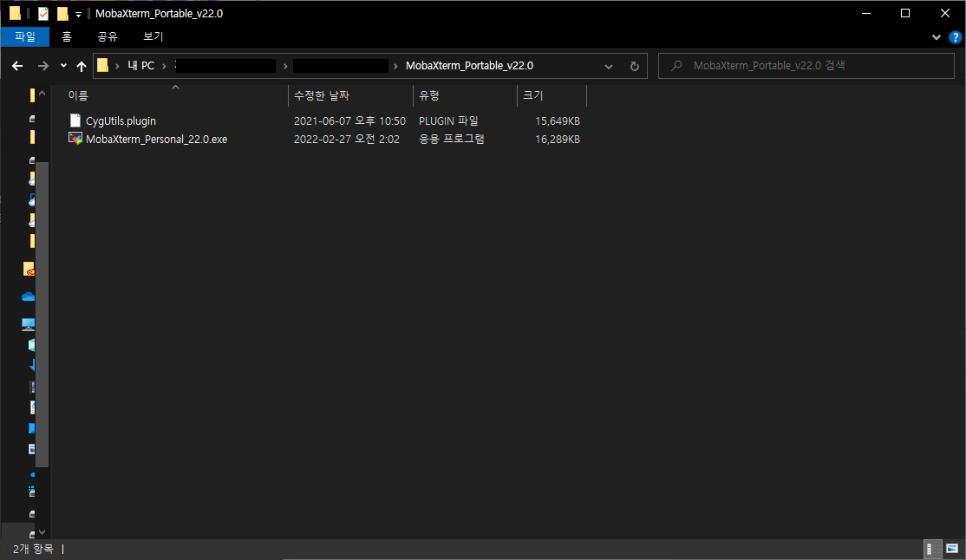Expand the chevron right after 내 PC
Screen dimensions: 966x560
(x=164, y=66)
